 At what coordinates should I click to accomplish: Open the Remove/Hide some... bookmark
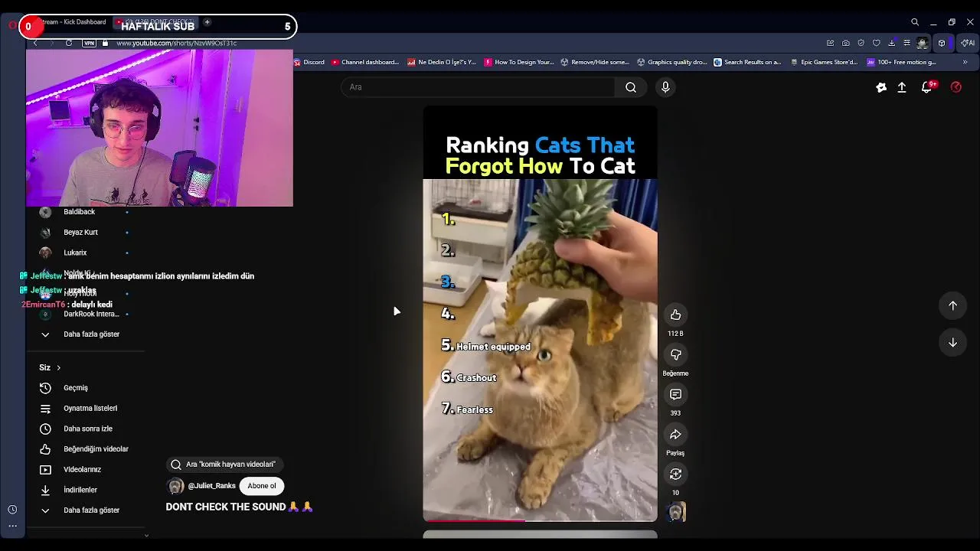(595, 62)
